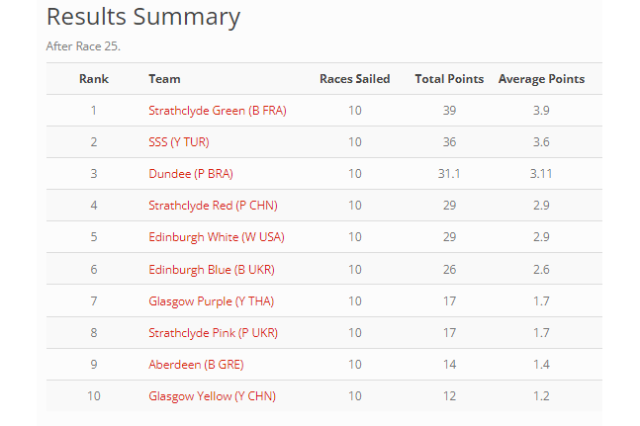The image size is (640, 426).
Task: Click the rank 1 cell
Action: [x=94, y=111]
